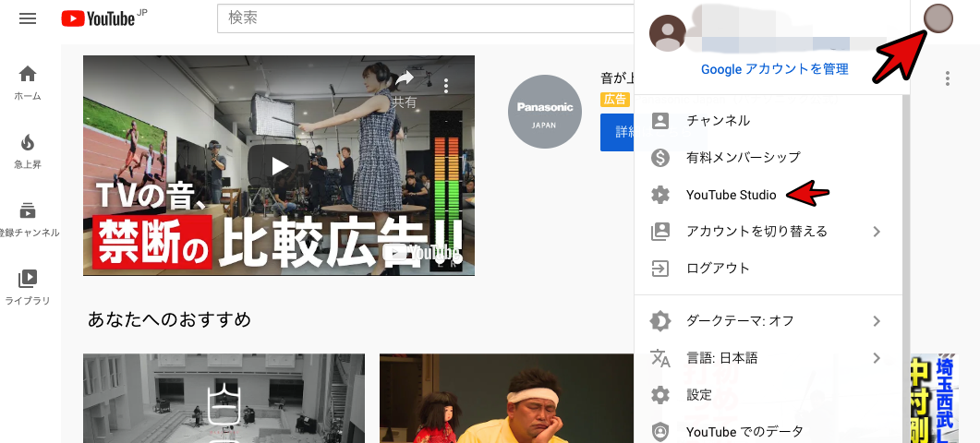This screenshot has height=443, width=980.
Task: Open the hamburger guide menu
Action: coord(28,18)
